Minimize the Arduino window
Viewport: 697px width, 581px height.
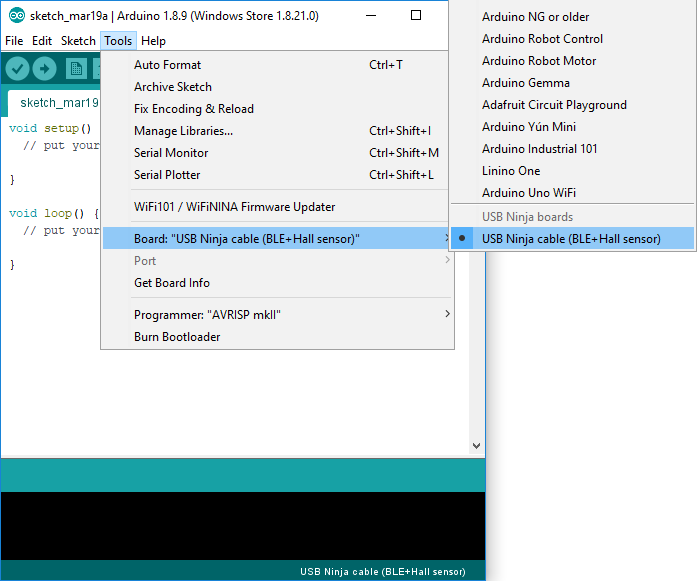pyautogui.click(x=371, y=16)
